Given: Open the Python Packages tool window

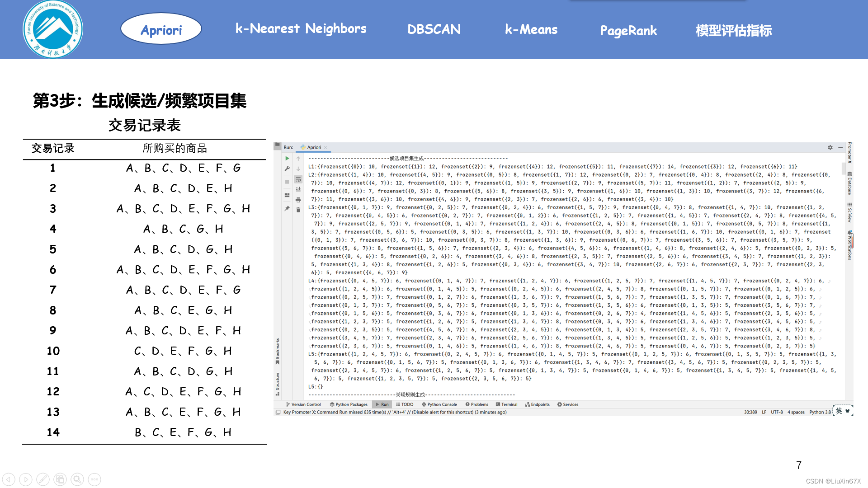Looking at the screenshot, I should [349, 404].
